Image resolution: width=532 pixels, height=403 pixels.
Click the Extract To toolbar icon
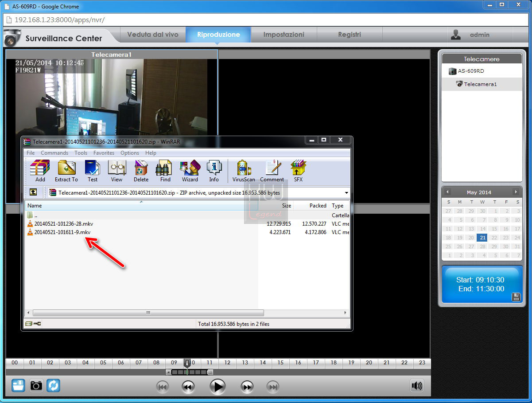coord(66,171)
